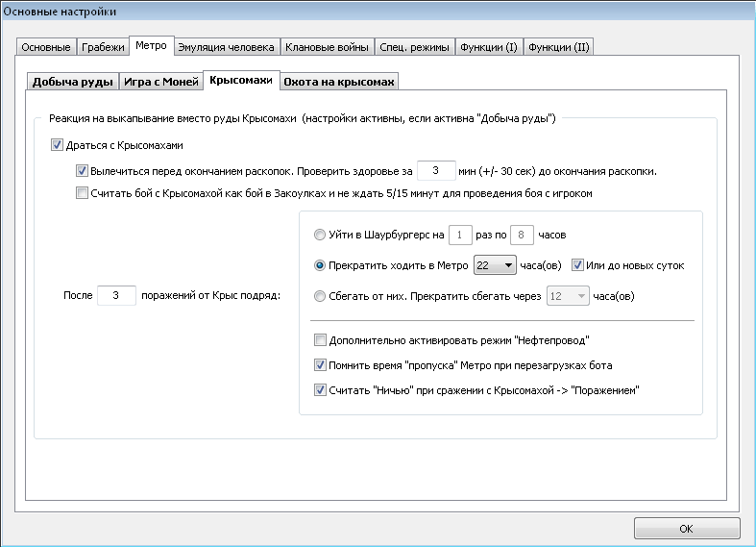This screenshot has width=756, height=547.
Task: Uncheck Вылечиться перед окончанием раскопок
Action: (82, 171)
